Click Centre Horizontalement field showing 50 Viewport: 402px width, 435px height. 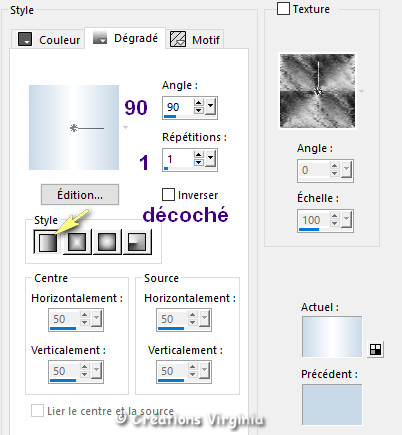(x=65, y=319)
